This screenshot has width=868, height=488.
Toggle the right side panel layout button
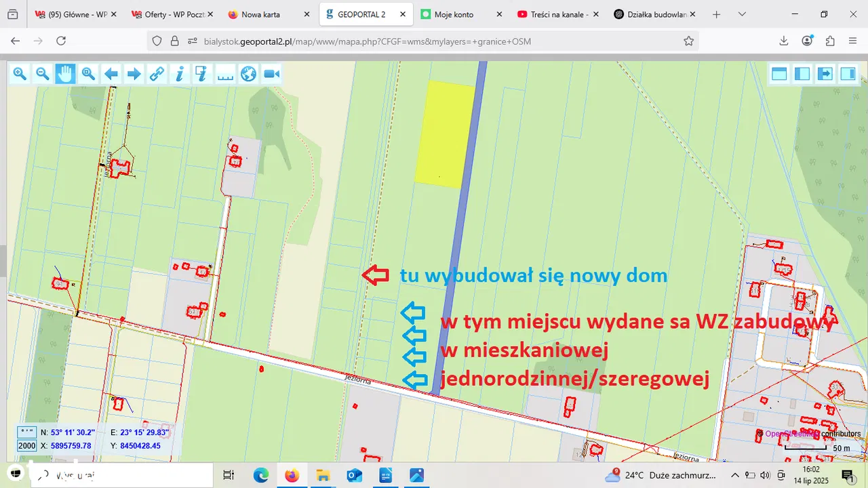[x=848, y=74]
